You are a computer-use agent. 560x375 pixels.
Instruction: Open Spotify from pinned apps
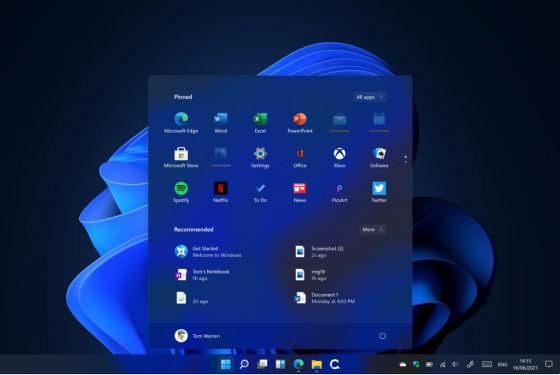181,192
